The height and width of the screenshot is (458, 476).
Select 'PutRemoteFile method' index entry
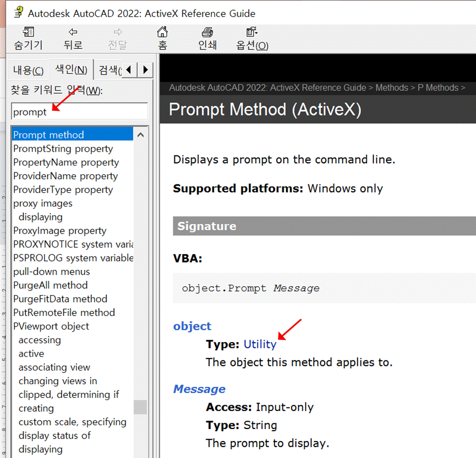(x=64, y=313)
